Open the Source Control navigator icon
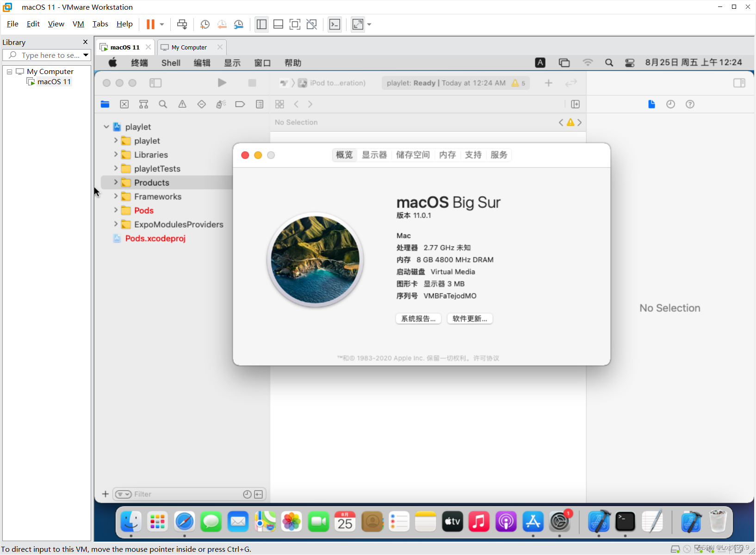The width and height of the screenshot is (756, 555). [x=124, y=104]
